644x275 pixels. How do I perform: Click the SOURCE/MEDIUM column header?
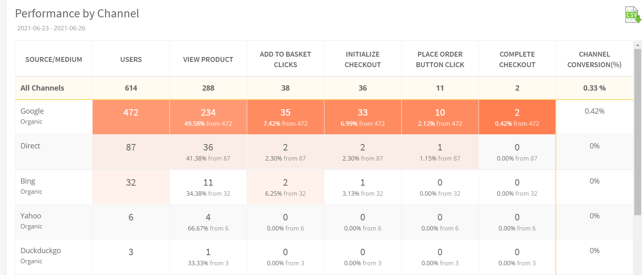point(54,59)
